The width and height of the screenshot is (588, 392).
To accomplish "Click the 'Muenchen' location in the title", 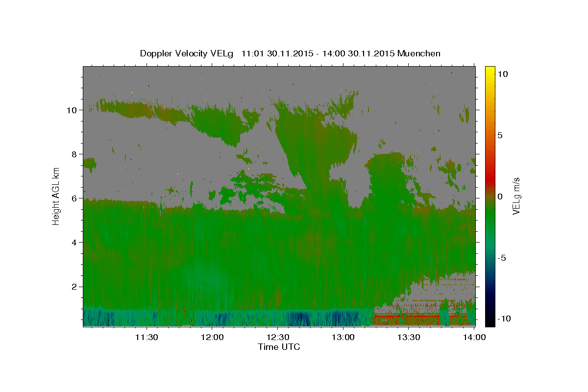I will tap(419, 53).
